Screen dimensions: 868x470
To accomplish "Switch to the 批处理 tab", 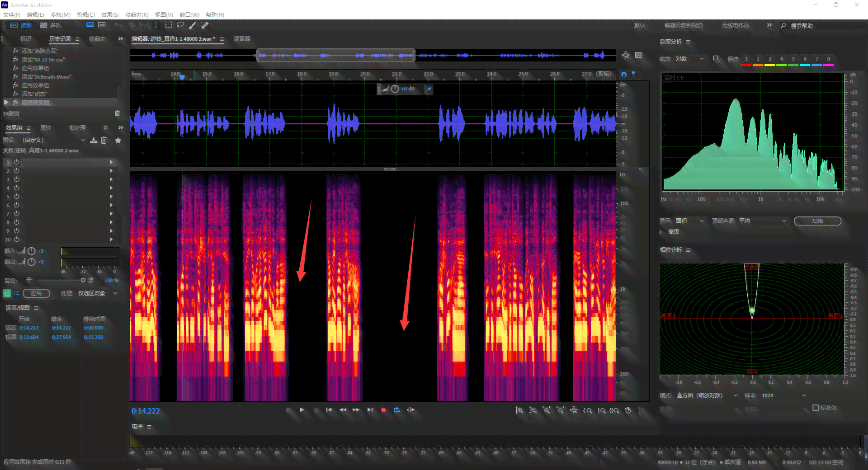I will (x=77, y=128).
